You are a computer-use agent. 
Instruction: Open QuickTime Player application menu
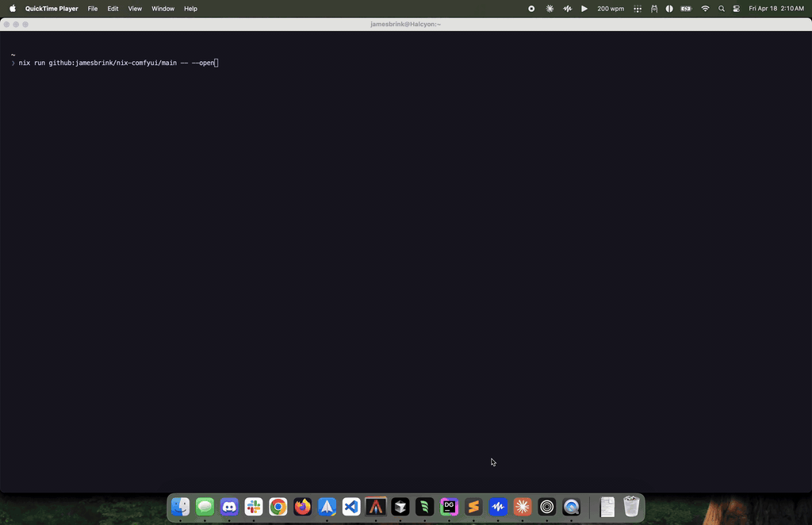click(52, 9)
